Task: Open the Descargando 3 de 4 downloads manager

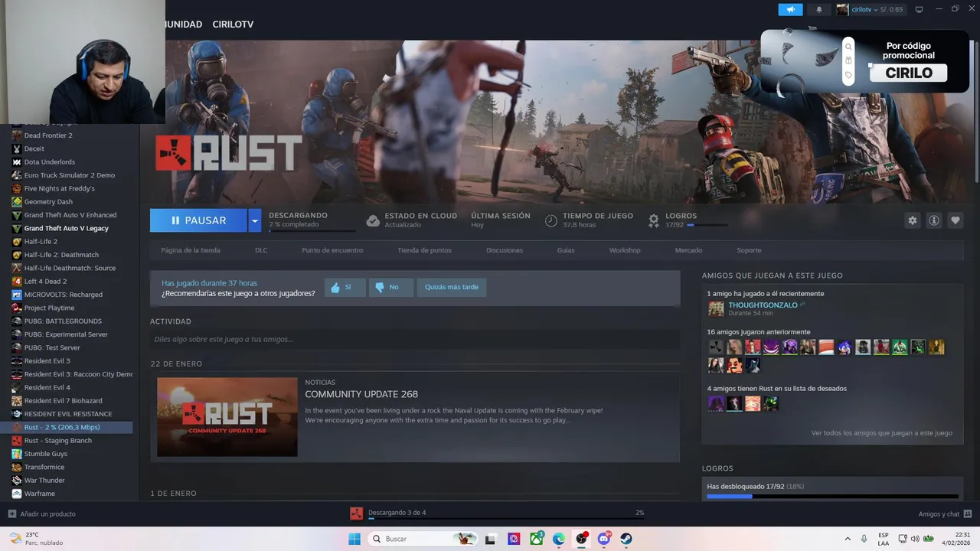Action: pos(397,513)
